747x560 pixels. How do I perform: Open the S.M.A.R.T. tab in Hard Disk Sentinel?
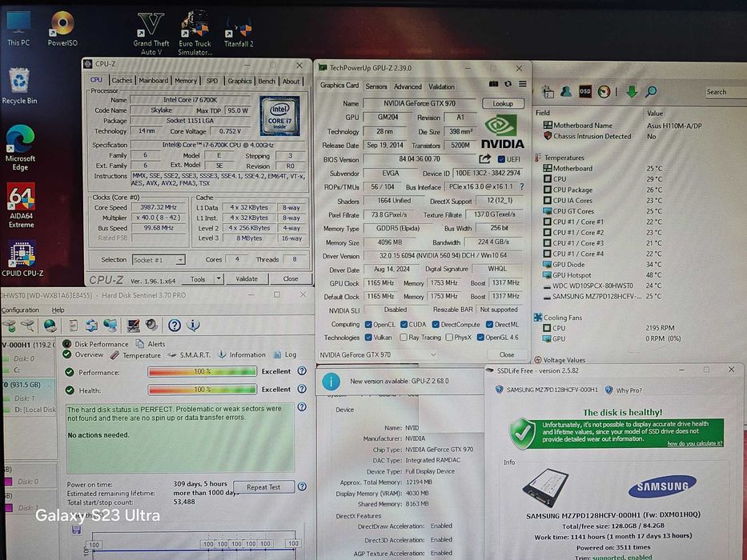(189, 354)
